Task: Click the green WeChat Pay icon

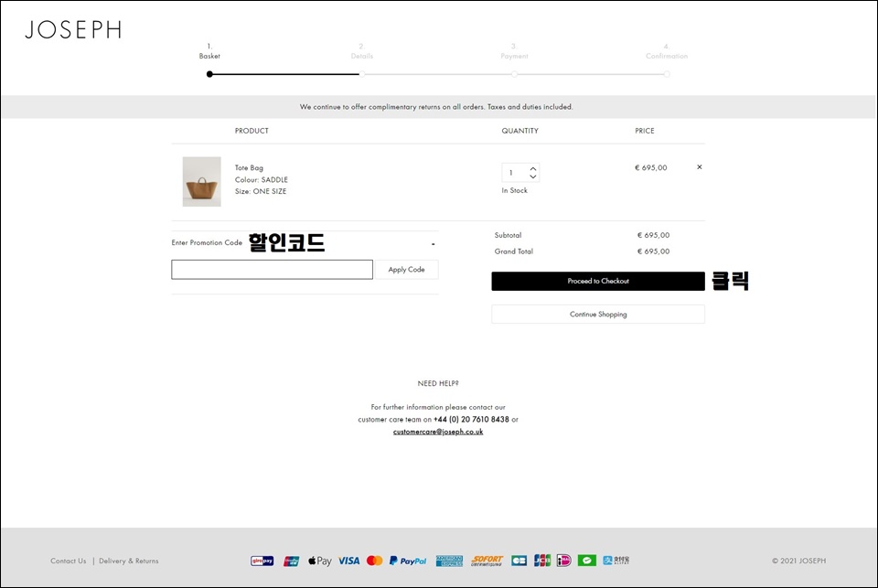Action: coord(587,561)
